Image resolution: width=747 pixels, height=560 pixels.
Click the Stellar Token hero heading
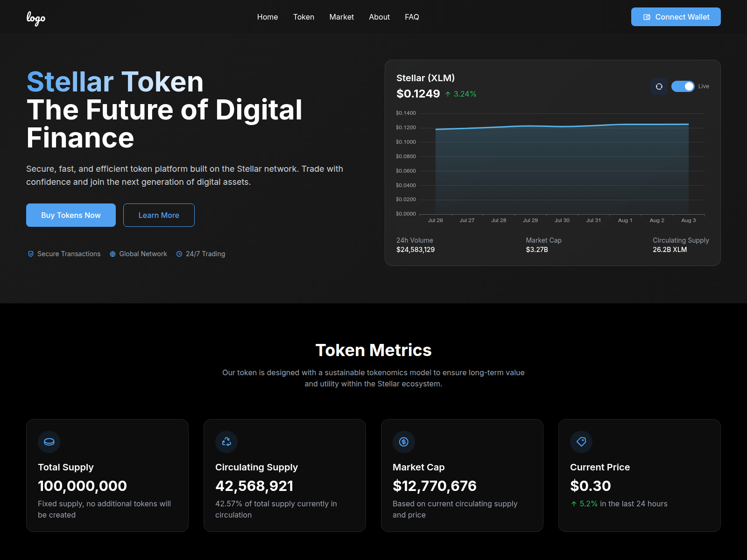click(115, 82)
